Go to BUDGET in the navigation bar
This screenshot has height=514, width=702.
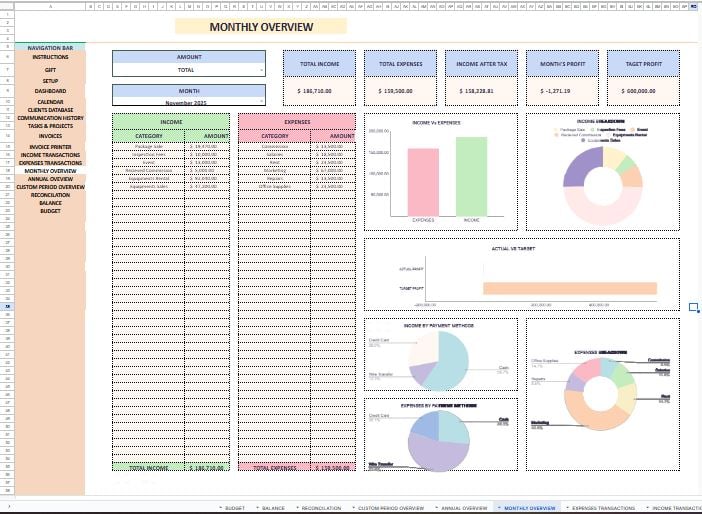(50, 211)
